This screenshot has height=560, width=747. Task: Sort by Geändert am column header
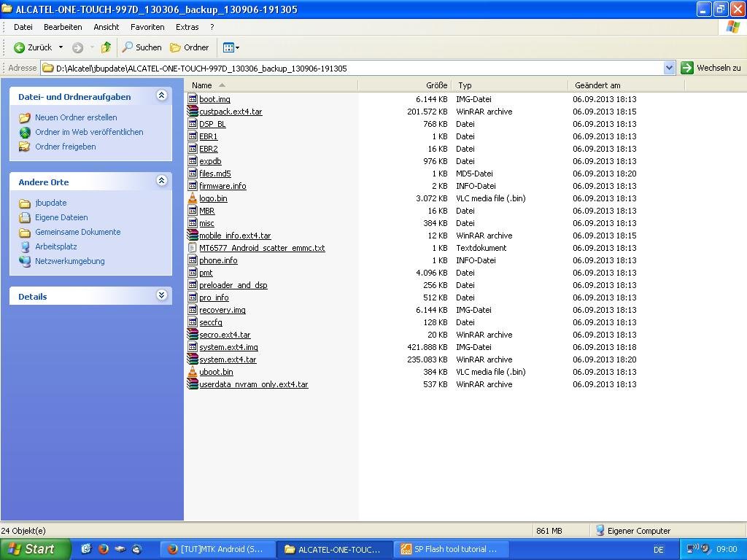coord(627,85)
